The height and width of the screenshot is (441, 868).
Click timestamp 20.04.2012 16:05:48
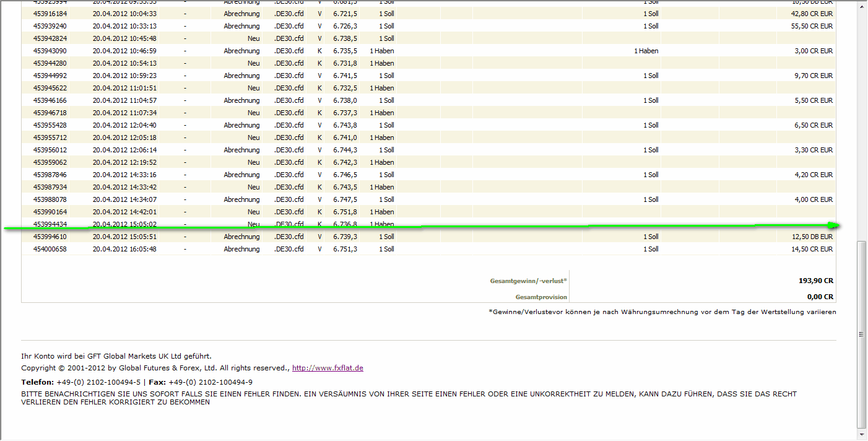click(x=124, y=249)
